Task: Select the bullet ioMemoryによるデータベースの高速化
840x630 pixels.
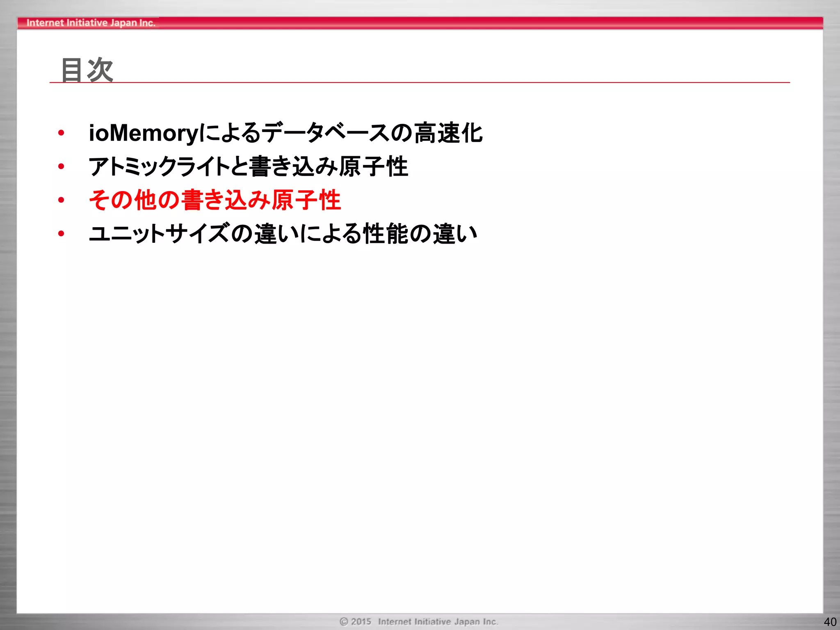Action: pyautogui.click(x=286, y=133)
